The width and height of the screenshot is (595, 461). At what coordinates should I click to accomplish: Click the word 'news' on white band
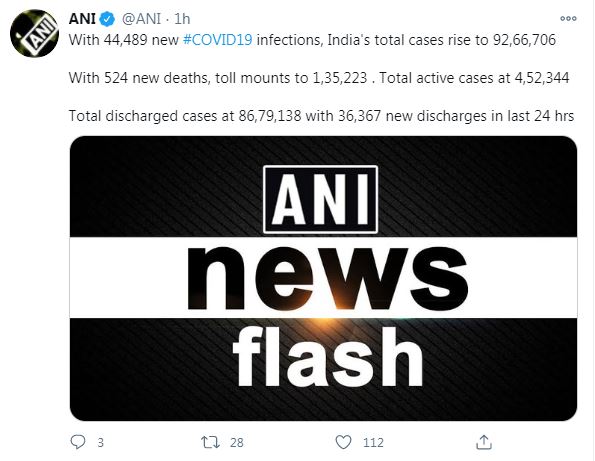coord(327,278)
